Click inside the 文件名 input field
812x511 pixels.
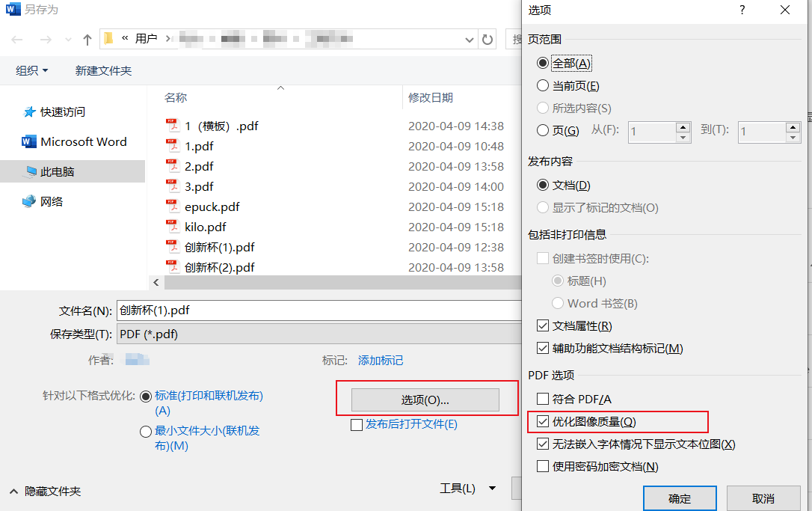coord(299,310)
